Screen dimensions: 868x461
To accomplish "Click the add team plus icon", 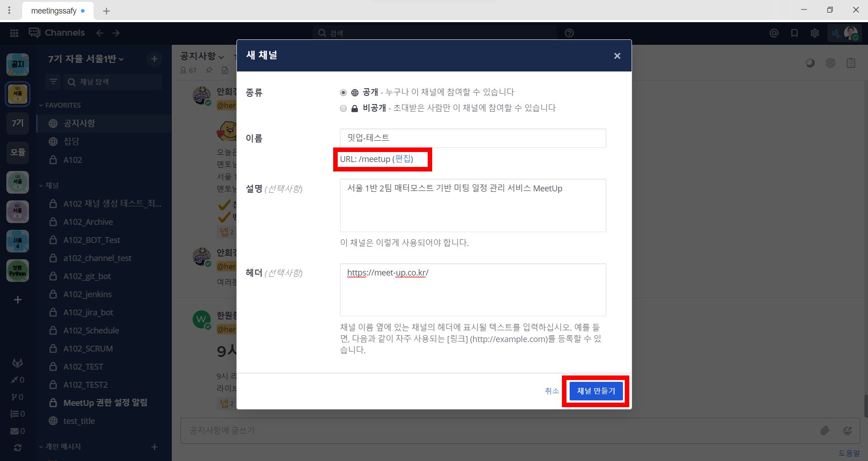I will [x=18, y=299].
